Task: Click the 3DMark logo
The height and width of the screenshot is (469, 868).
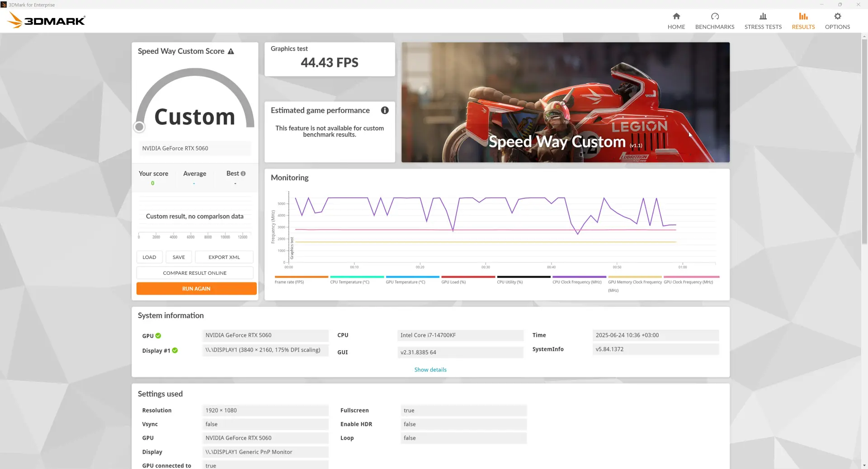Action: coord(47,20)
